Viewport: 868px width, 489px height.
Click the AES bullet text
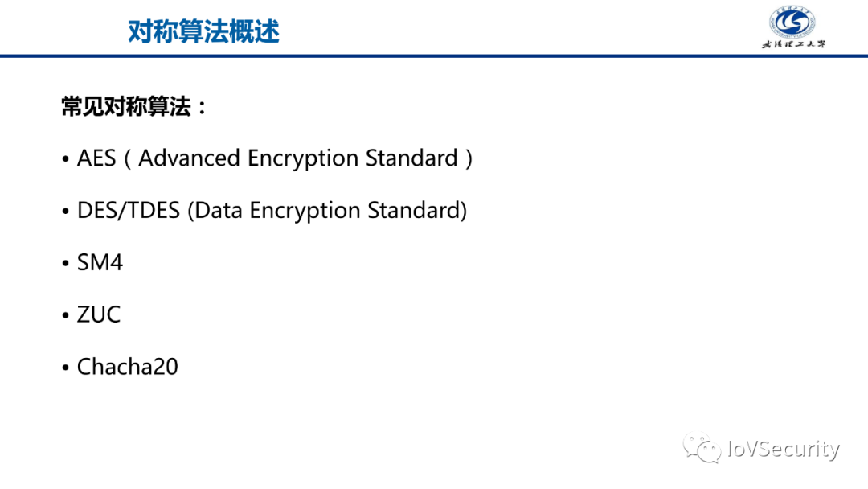click(275, 158)
